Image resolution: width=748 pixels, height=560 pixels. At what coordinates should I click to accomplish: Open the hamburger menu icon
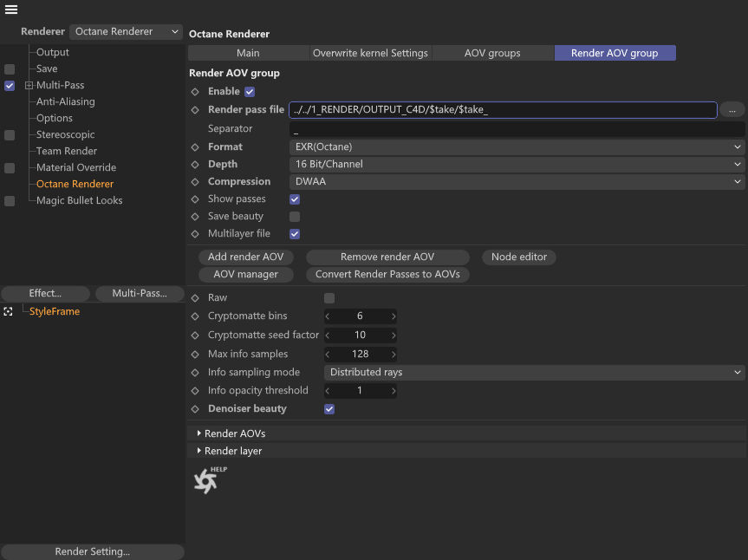(x=11, y=10)
